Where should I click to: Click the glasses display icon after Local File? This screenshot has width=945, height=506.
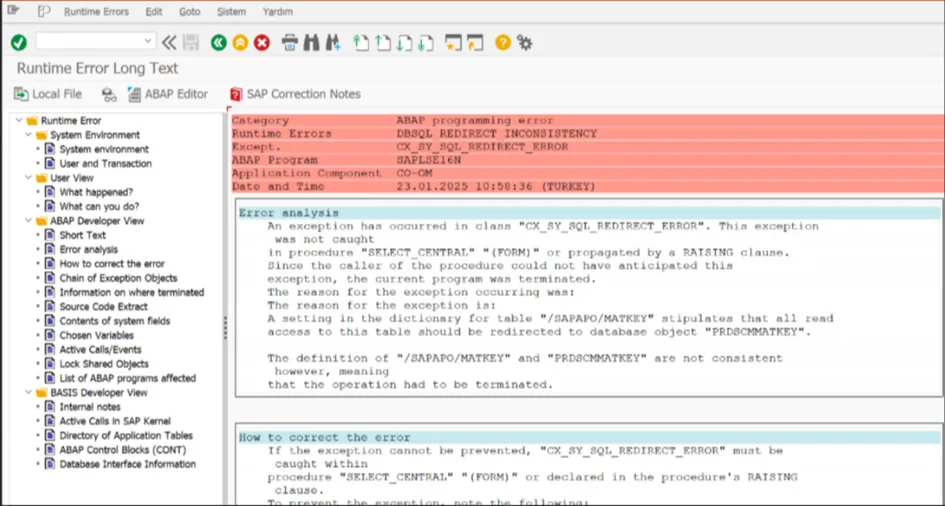click(109, 94)
